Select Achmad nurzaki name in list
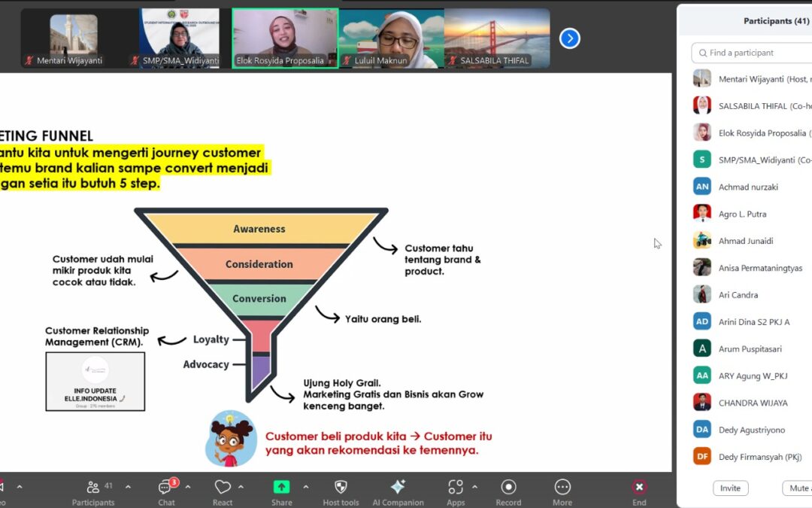 pyautogui.click(x=748, y=187)
